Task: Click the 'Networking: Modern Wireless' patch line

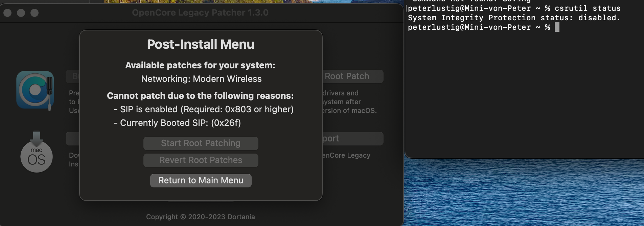Action: 201,79
